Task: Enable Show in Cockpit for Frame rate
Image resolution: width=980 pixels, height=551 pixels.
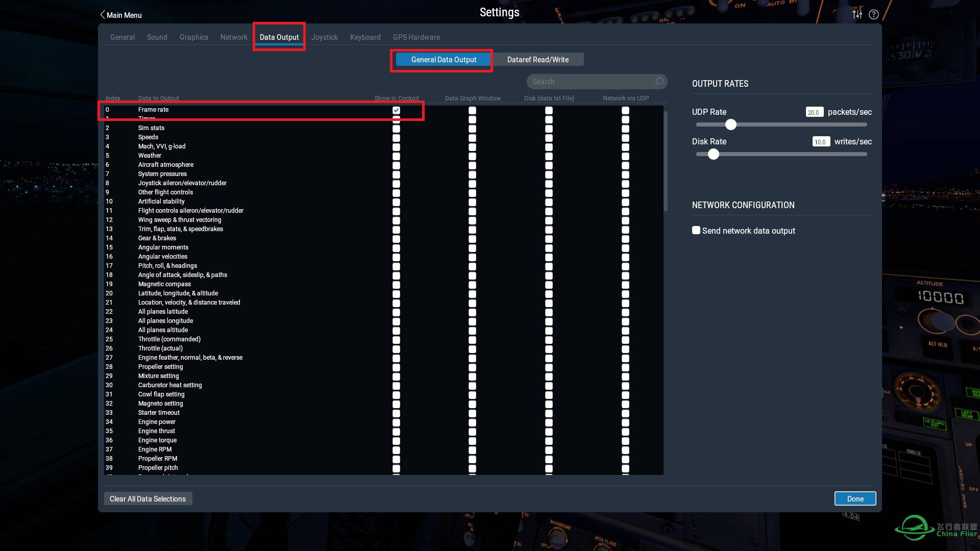Action: pos(396,109)
